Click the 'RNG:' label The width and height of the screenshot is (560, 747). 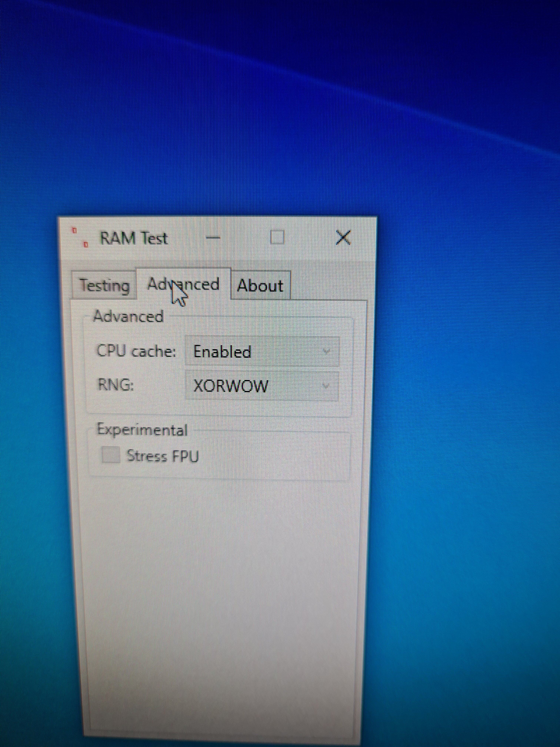pos(115,385)
